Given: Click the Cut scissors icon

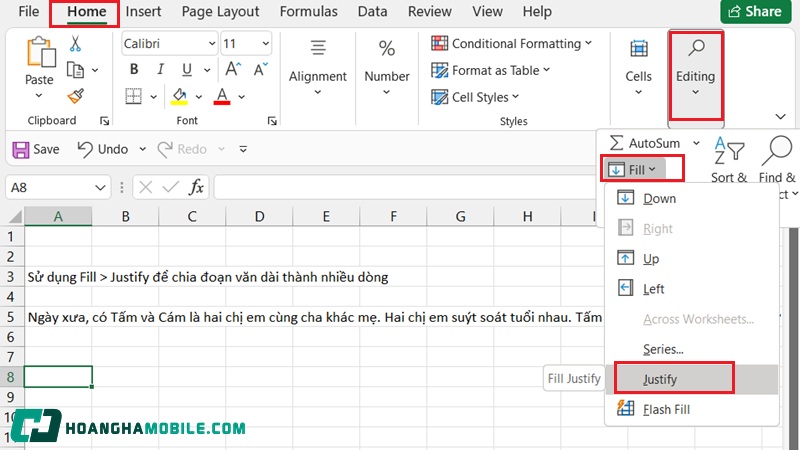Looking at the screenshot, I should 75,44.
